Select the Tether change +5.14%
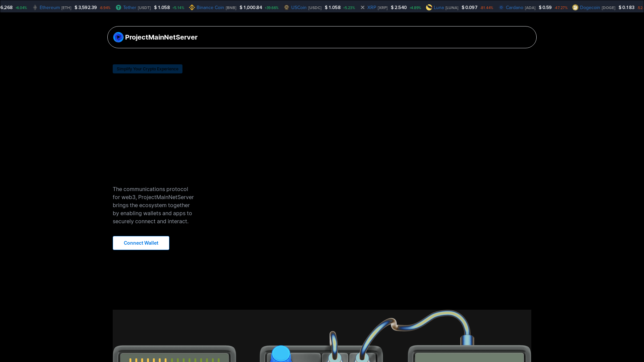Image resolution: width=644 pixels, height=362 pixels. [178, 8]
